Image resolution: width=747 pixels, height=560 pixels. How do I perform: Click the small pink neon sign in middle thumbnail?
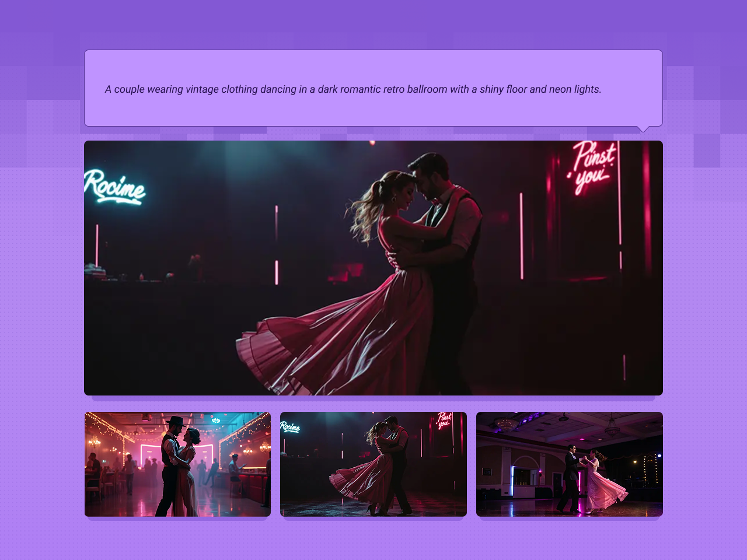445,419
